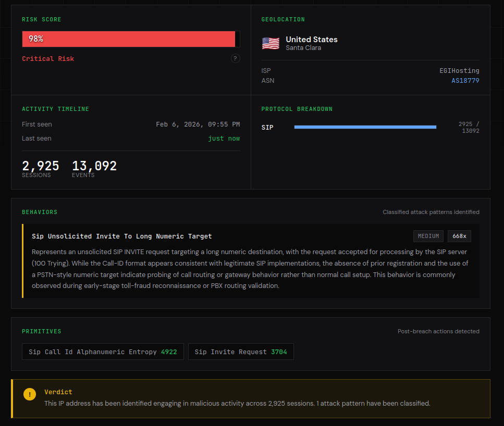This screenshot has height=426, width=504.
Task: Click the Critical Risk label
Action: pyautogui.click(x=47, y=58)
